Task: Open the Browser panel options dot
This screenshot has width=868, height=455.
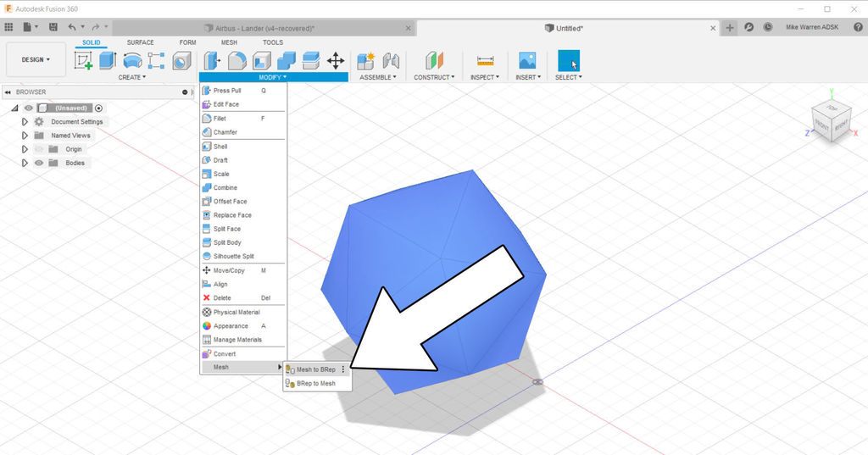Action: [x=185, y=92]
